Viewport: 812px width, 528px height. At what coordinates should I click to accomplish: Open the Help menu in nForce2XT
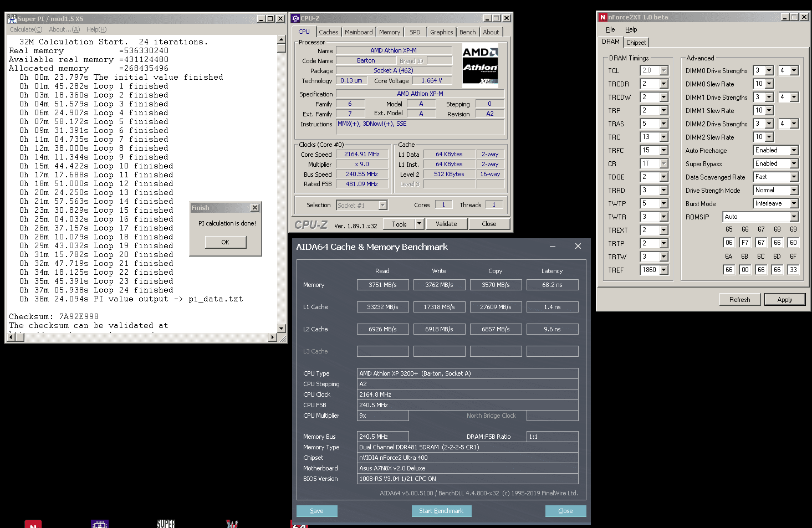pyautogui.click(x=631, y=29)
